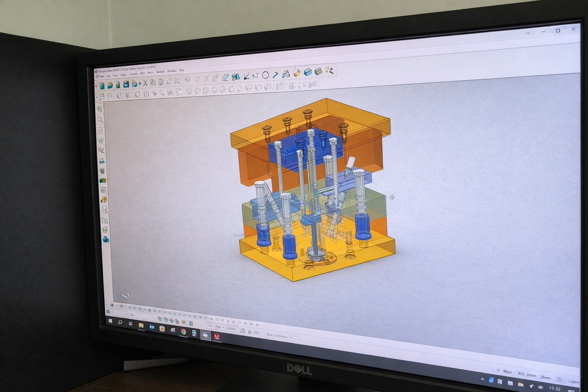This screenshot has height=392, width=588.
Task: Choose the Arc circle tool
Action: coord(265,75)
